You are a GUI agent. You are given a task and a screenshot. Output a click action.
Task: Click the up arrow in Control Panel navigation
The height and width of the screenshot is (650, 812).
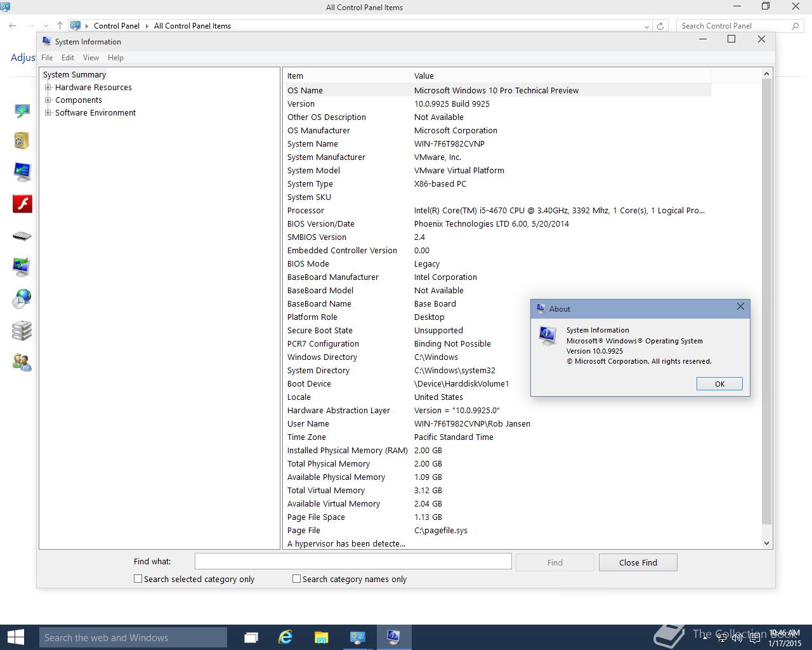coord(60,26)
